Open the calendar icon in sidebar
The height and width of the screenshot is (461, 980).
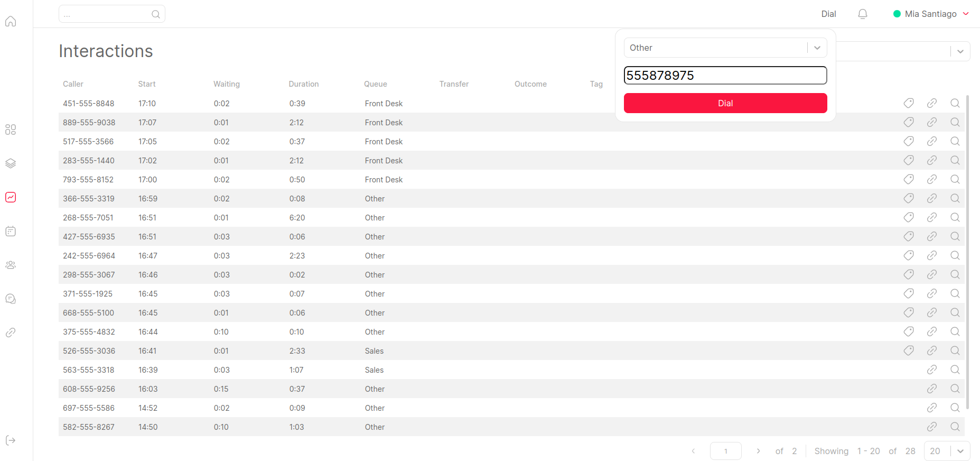(x=11, y=231)
